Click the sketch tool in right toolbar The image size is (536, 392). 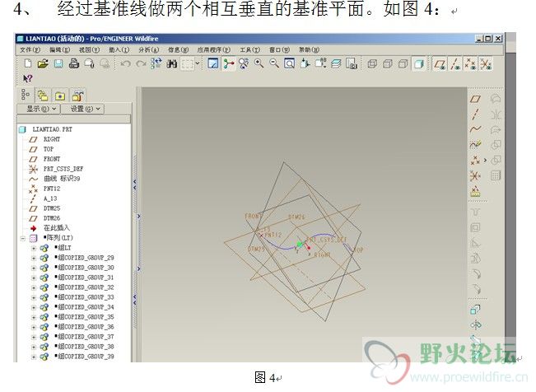(x=475, y=144)
